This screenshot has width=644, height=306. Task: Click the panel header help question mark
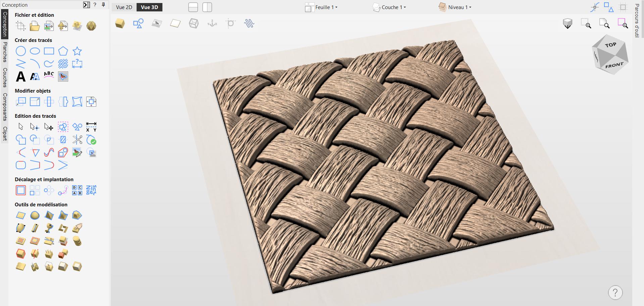click(95, 5)
